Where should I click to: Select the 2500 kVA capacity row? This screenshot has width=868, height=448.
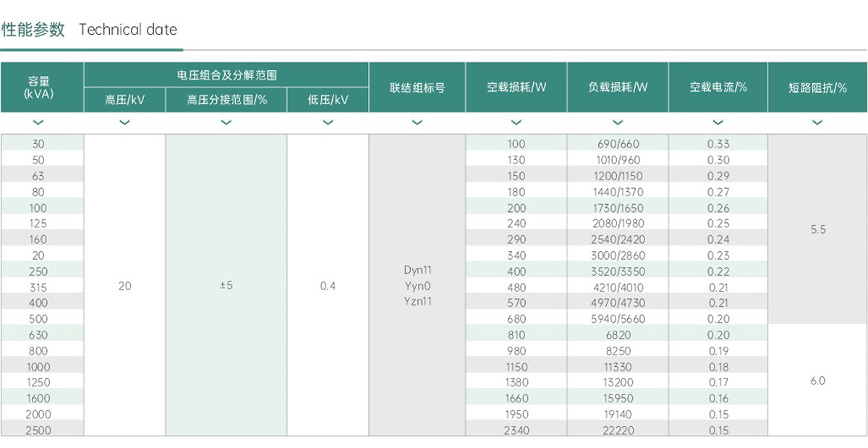pyautogui.click(x=38, y=430)
